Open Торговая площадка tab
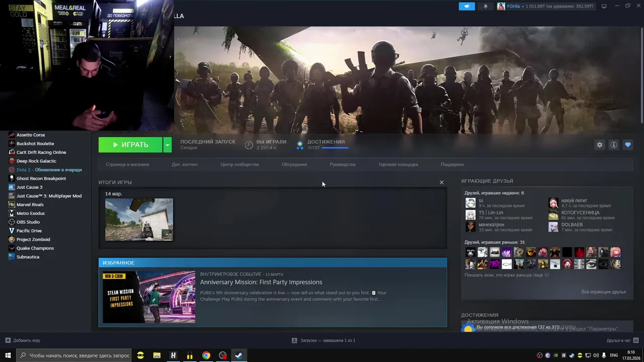The width and height of the screenshot is (644, 362). pos(398,164)
